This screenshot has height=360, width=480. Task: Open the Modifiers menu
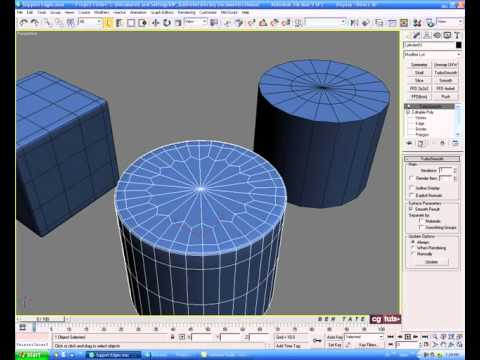pyautogui.click(x=102, y=12)
